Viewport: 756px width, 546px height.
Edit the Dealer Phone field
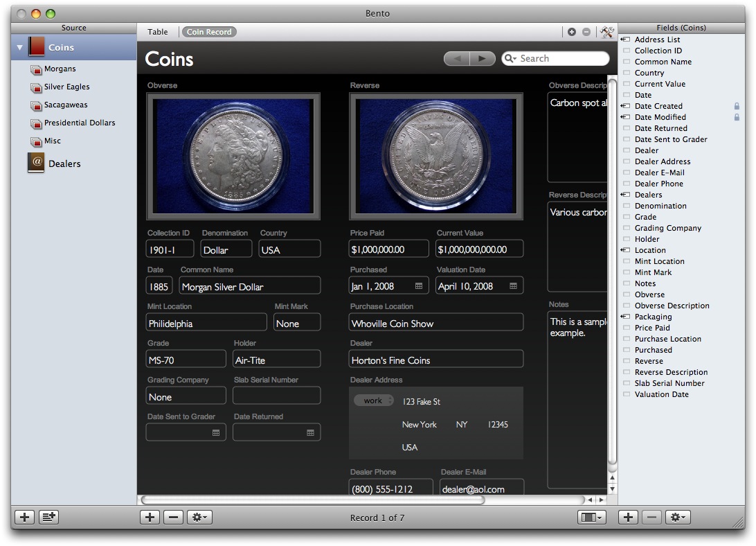391,486
